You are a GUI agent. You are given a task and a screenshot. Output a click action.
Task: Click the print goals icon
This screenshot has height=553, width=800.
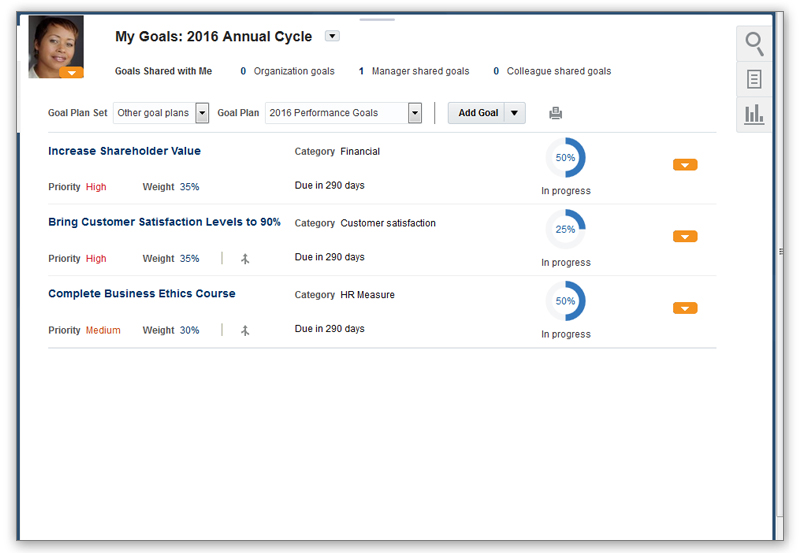coord(556,113)
